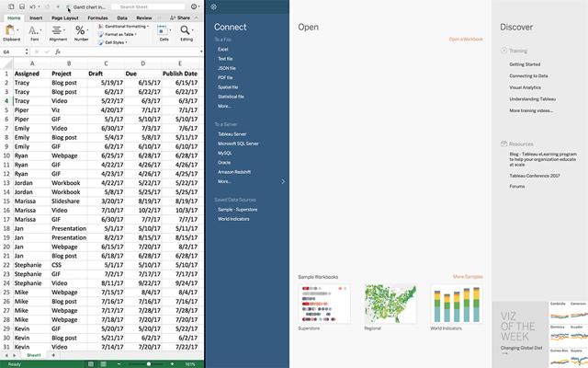Switch to Normal view in Excel status bar

click(91, 364)
